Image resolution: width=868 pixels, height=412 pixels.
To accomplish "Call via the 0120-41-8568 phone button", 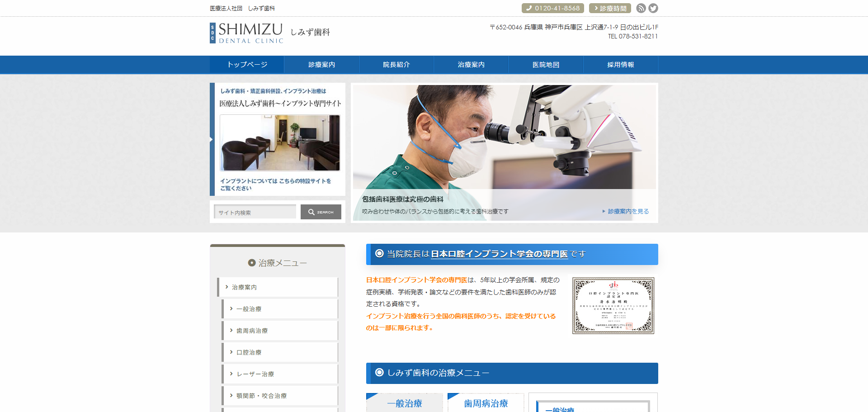I will point(552,8).
